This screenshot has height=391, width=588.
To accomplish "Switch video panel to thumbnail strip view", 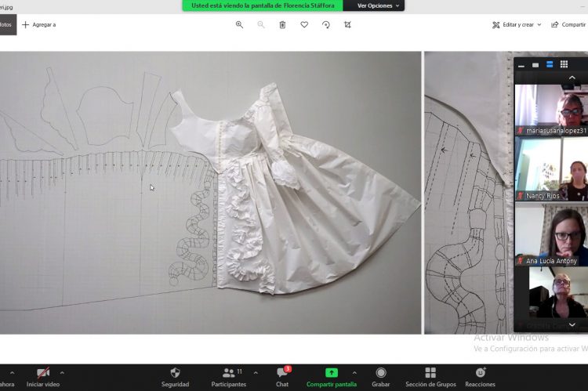I will pos(550,64).
